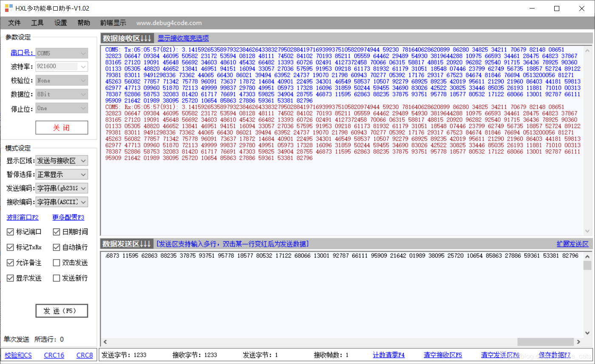Open the 前端显示 menu
The height and width of the screenshot is (364, 595).
pyautogui.click(x=113, y=23)
